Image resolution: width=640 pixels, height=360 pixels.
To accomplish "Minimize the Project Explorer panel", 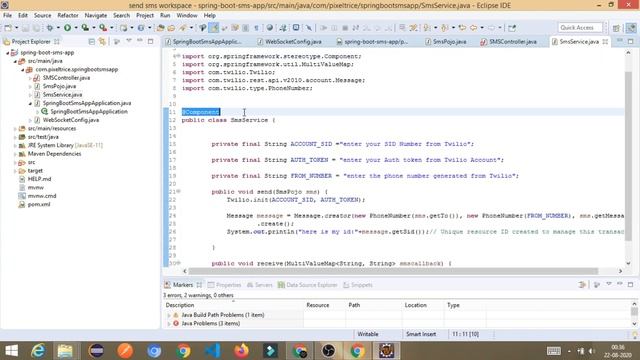I will [140, 41].
